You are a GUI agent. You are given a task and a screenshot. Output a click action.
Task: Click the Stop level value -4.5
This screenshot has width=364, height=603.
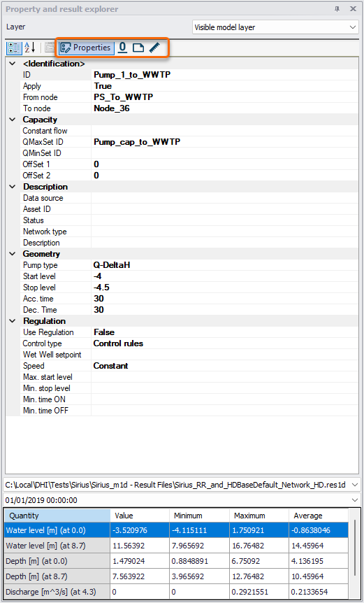102,288
